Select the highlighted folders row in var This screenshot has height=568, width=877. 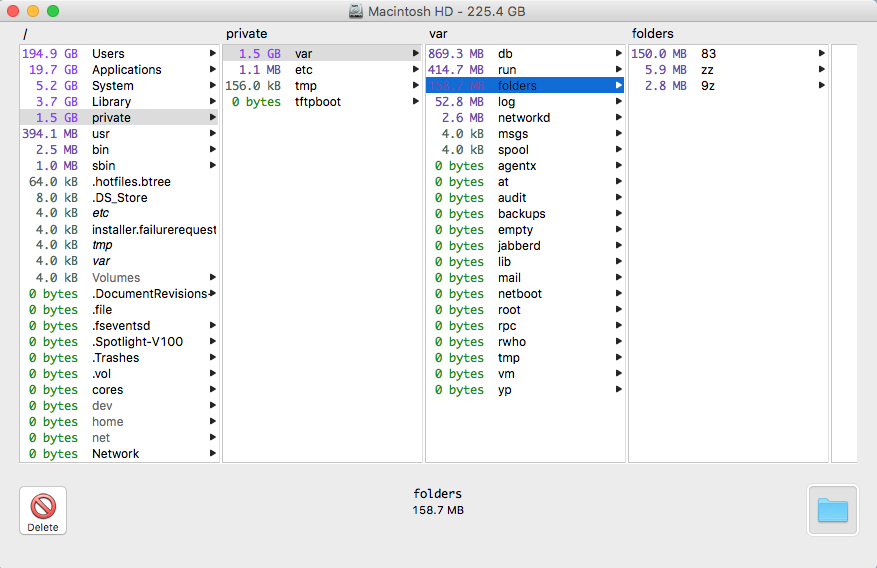click(x=525, y=86)
